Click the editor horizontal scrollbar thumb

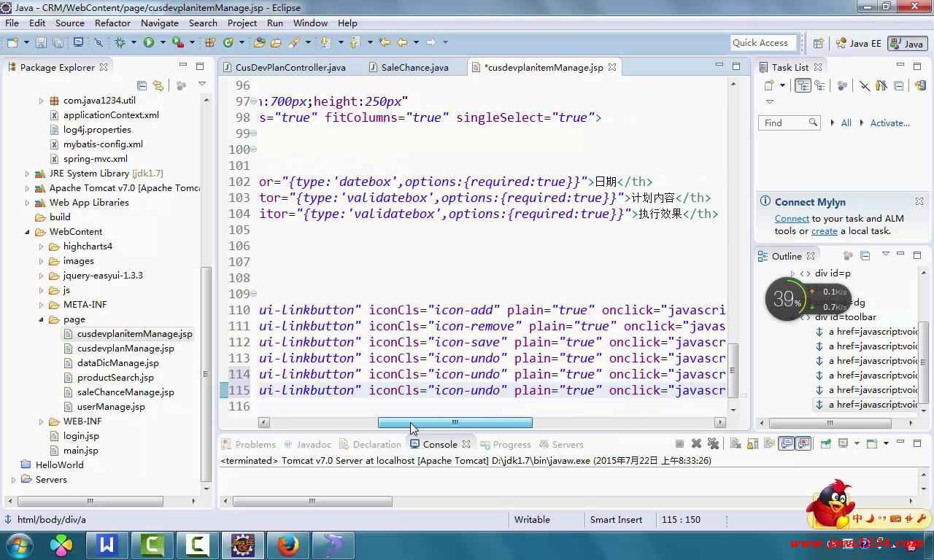tap(455, 422)
